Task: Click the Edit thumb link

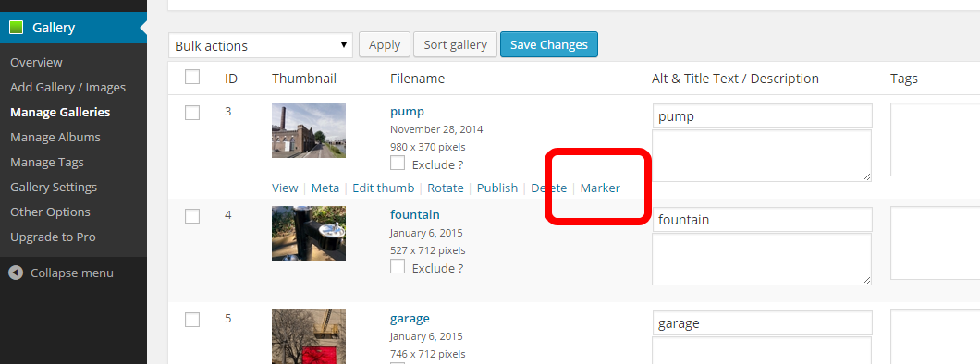Action: tap(383, 188)
